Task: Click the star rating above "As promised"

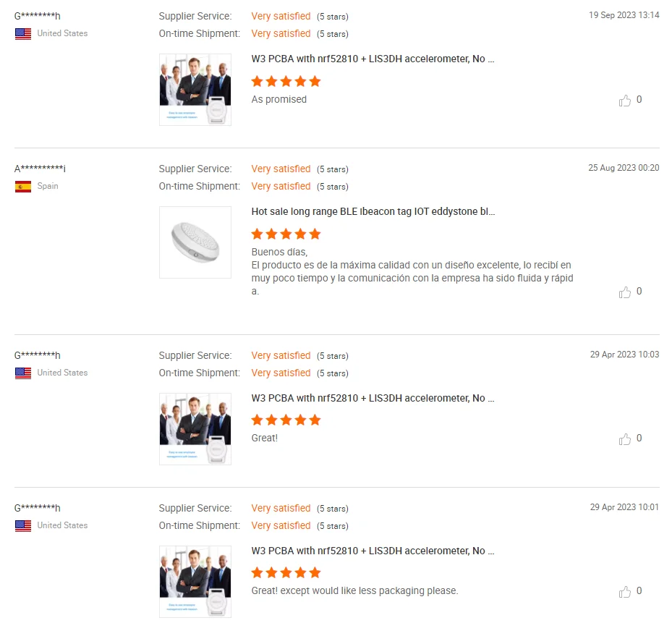Action: coord(286,81)
